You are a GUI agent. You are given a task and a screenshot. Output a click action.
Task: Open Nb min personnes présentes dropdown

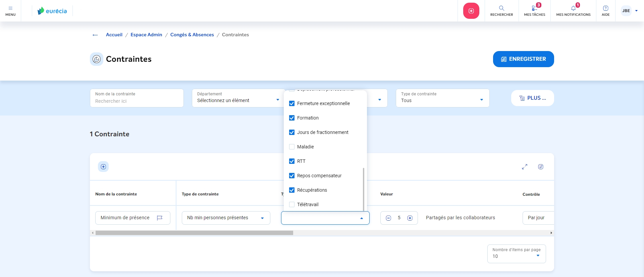(226, 218)
